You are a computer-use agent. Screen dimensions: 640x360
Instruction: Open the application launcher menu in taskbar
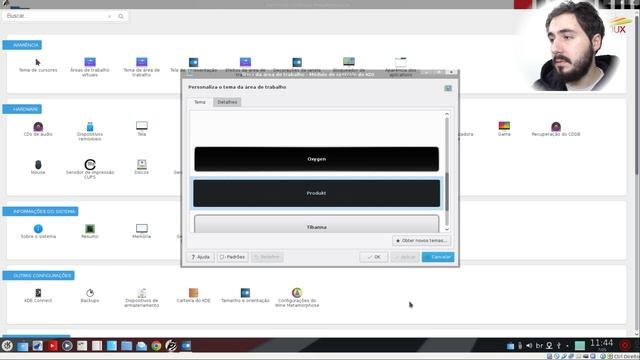coord(7,346)
